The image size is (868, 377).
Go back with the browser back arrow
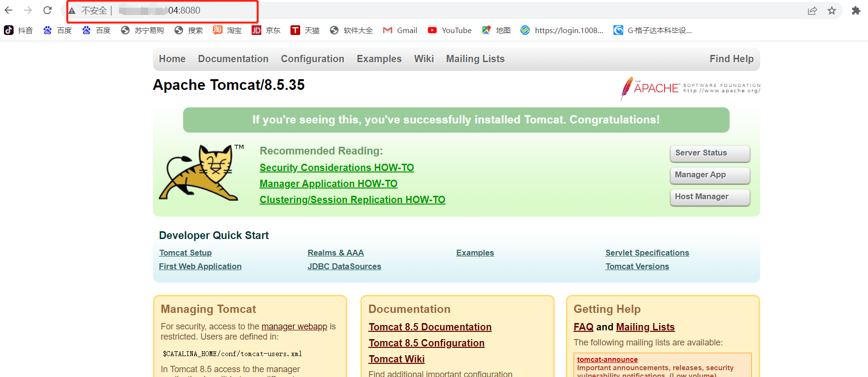(9, 10)
